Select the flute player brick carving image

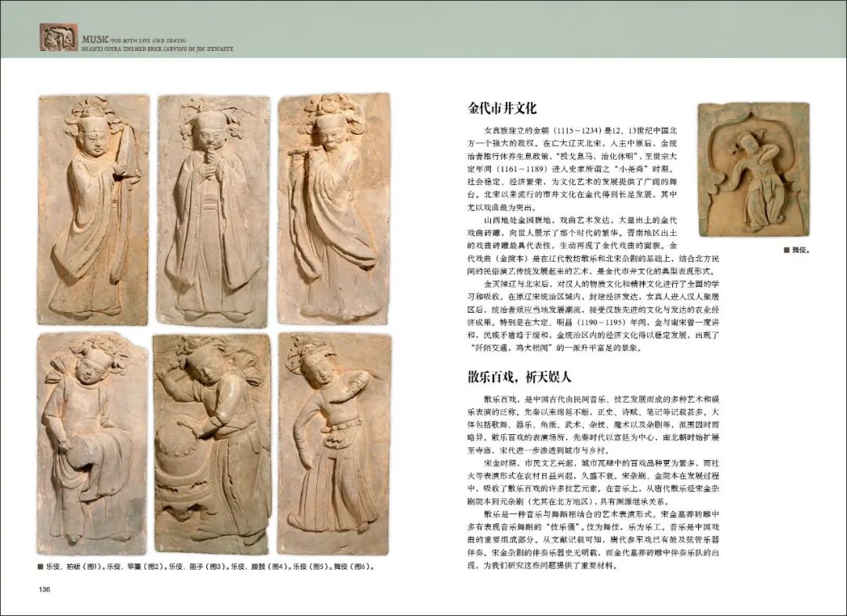pos(334,209)
